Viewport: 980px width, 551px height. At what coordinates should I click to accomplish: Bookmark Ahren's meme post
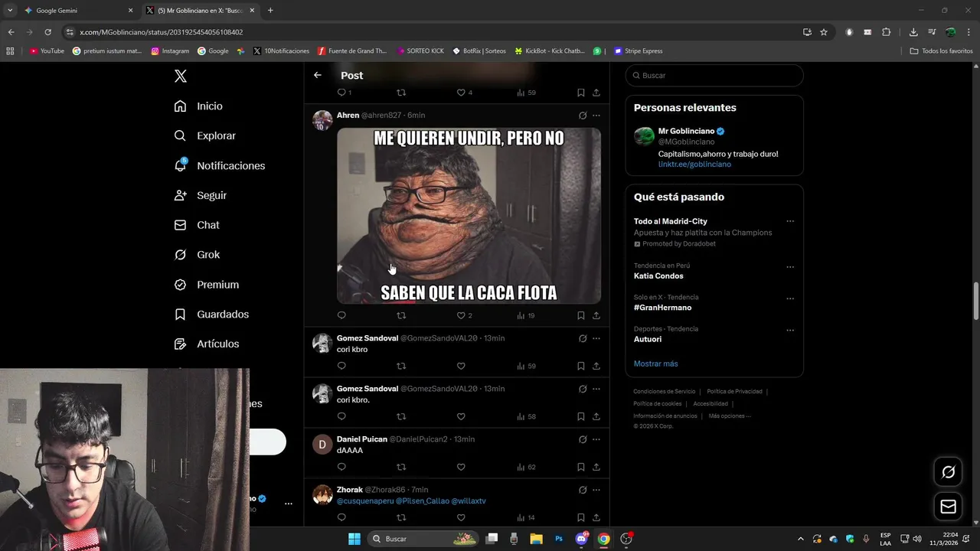click(x=581, y=315)
